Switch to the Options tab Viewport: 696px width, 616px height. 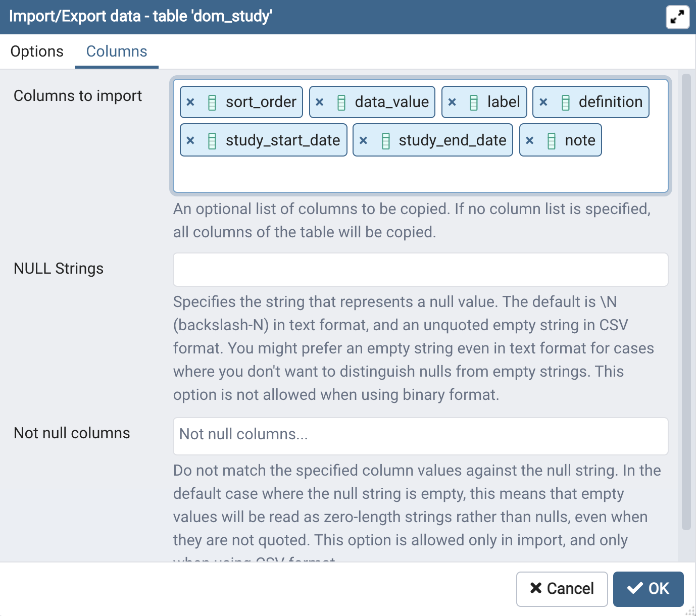(37, 52)
